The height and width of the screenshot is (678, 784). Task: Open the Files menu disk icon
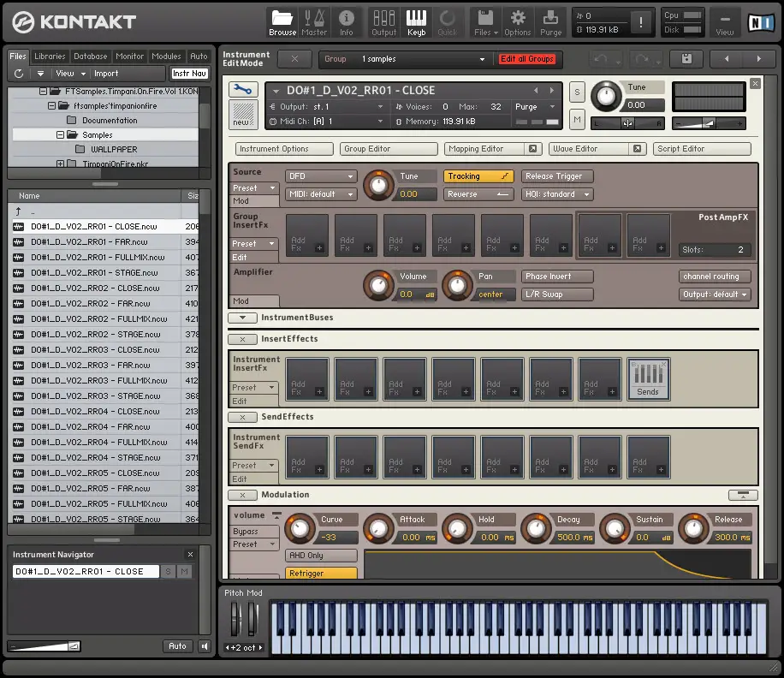[485, 22]
